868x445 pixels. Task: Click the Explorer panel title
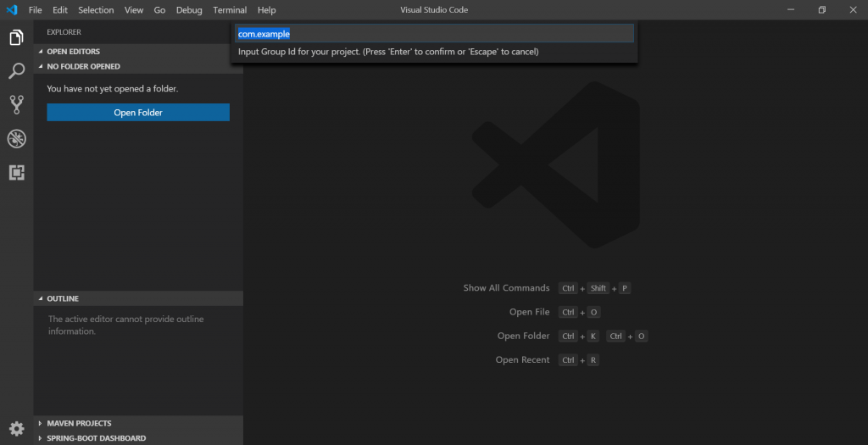point(64,32)
